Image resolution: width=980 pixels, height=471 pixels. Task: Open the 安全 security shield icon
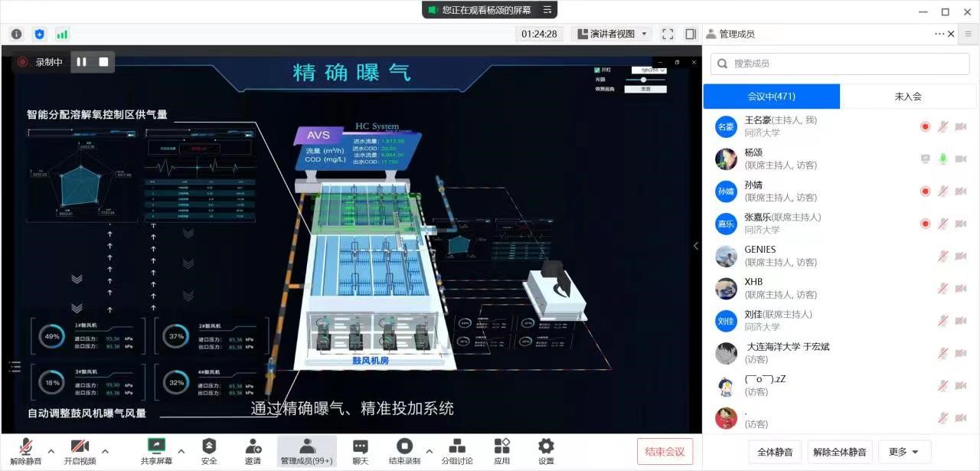coord(209,446)
